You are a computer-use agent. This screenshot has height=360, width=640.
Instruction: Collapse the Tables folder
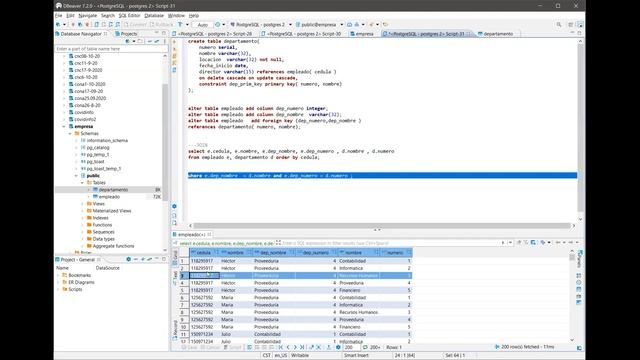click(x=82, y=182)
